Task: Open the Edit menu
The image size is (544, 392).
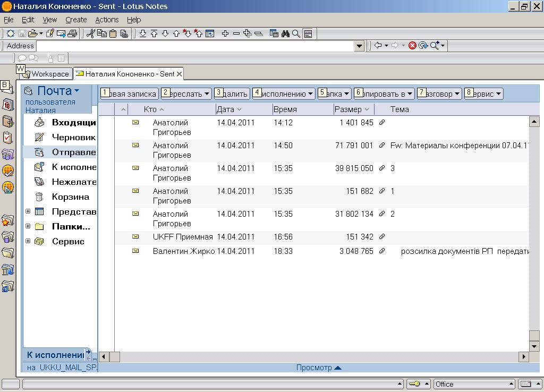Action: click(x=28, y=20)
